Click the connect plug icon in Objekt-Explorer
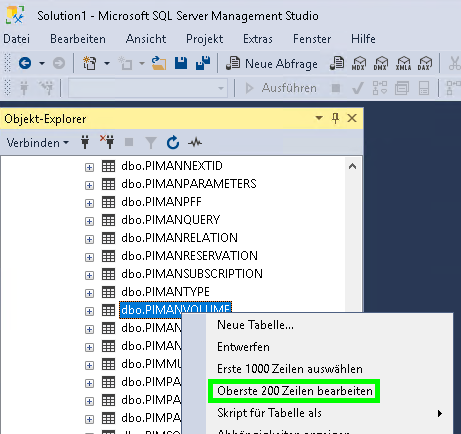461x434 pixels. click(85, 142)
